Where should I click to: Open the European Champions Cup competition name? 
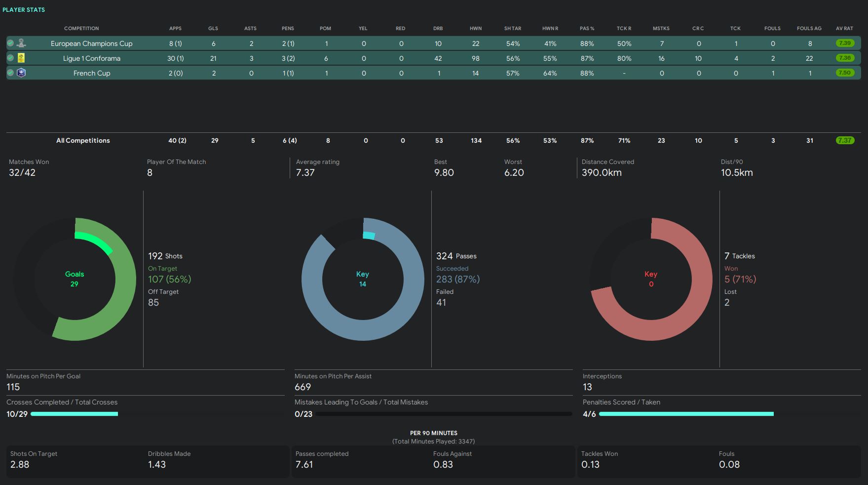tap(92, 43)
